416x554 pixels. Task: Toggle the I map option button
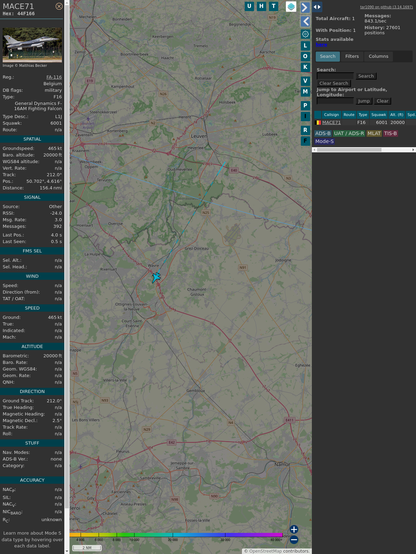pos(305,116)
